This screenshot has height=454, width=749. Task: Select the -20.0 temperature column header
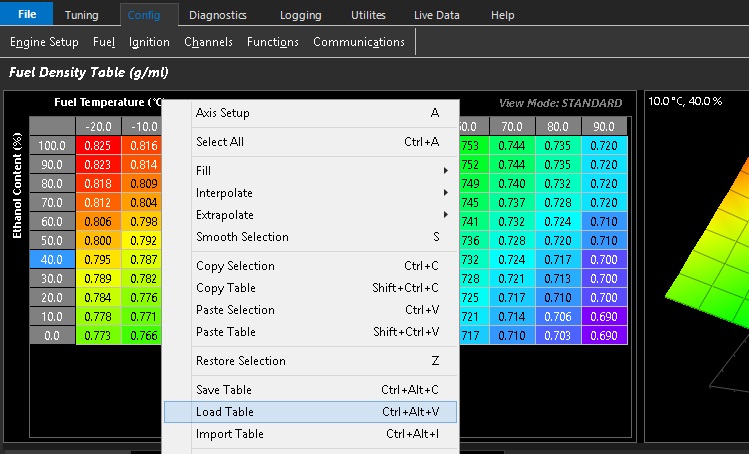click(98, 127)
